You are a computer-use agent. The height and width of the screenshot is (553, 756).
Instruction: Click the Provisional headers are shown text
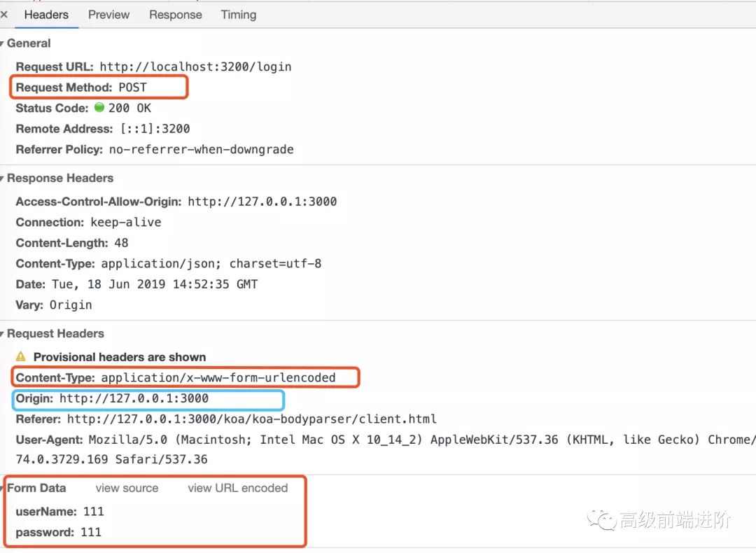pos(120,357)
